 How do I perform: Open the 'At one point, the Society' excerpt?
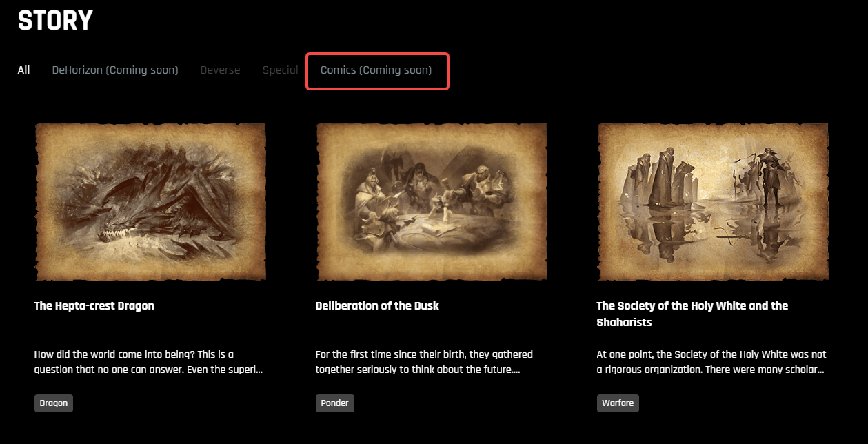pyautogui.click(x=711, y=362)
